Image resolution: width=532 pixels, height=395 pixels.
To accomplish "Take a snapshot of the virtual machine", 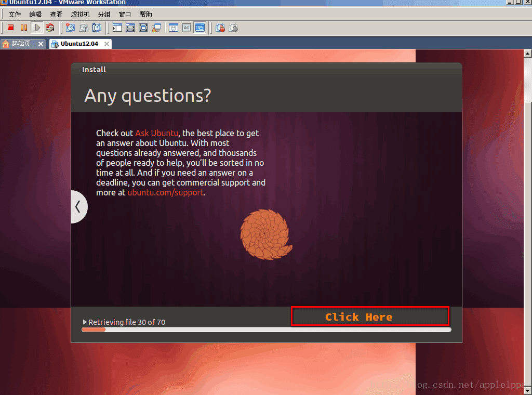I will tap(70, 28).
